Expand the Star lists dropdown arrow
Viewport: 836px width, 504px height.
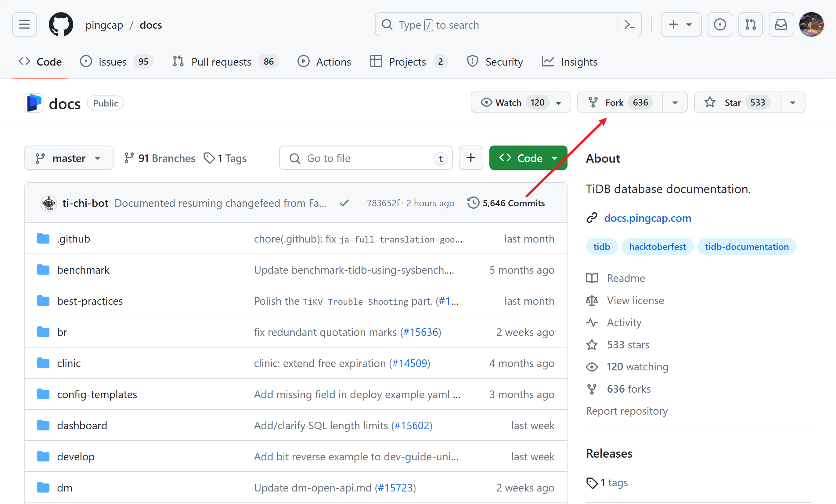(x=792, y=103)
